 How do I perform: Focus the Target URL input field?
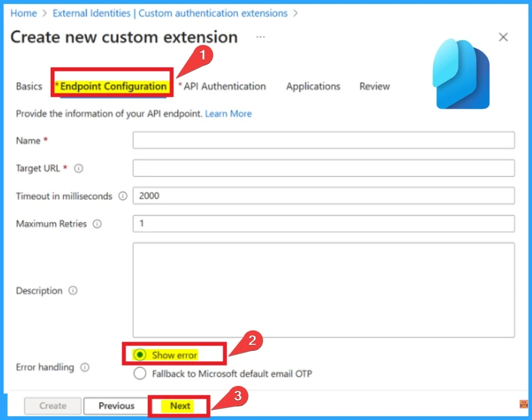coord(324,168)
